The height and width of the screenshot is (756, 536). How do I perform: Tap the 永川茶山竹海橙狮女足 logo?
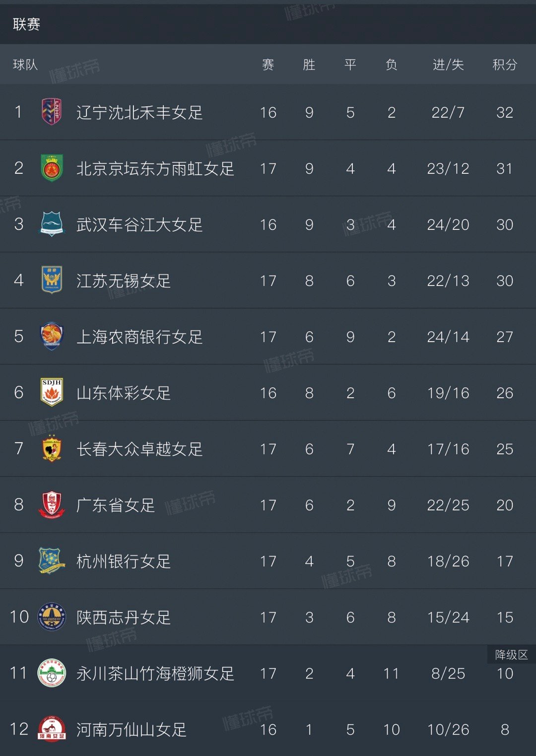tap(52, 673)
